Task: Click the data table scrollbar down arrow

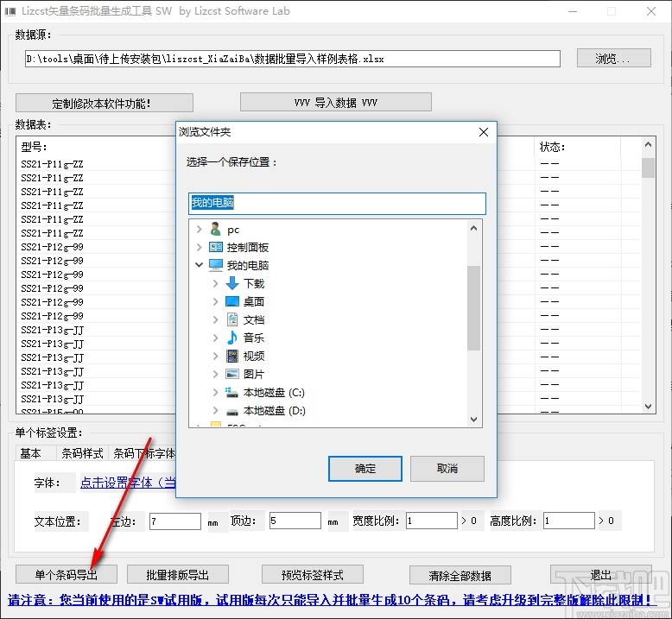Action: (x=648, y=406)
